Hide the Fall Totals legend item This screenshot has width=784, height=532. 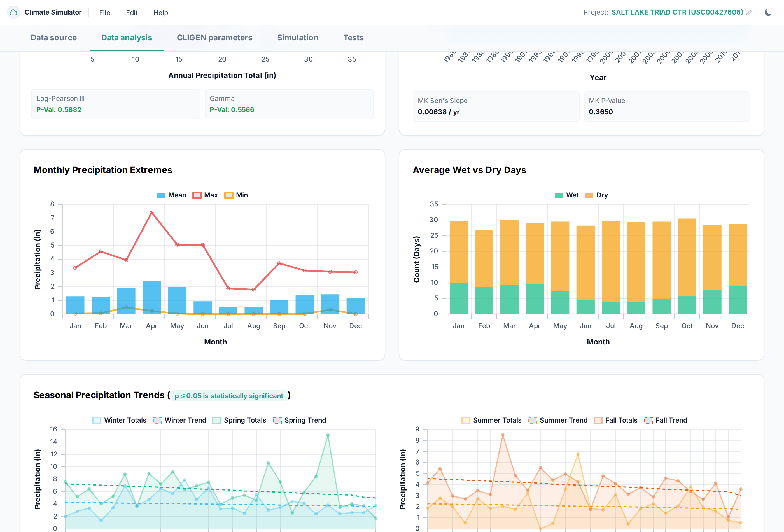pyautogui.click(x=616, y=420)
